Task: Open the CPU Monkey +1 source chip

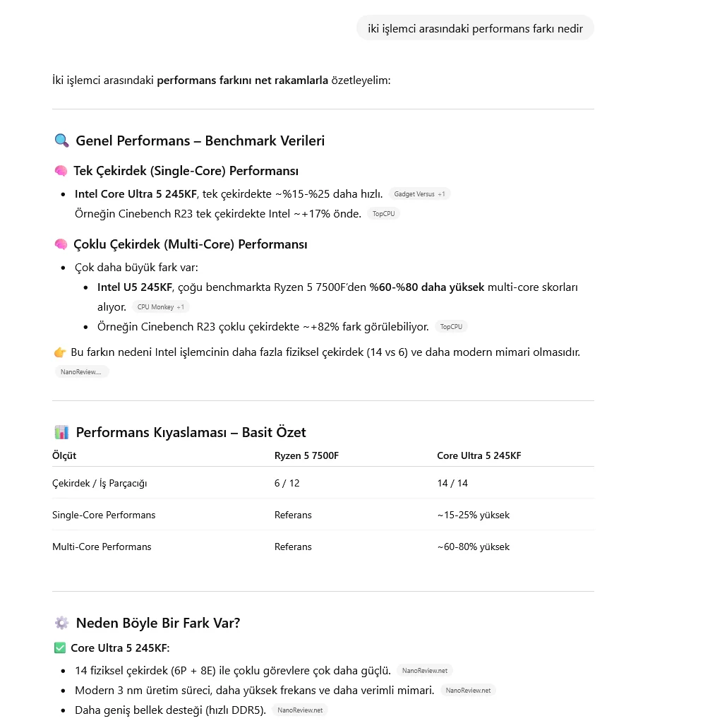Action: pos(160,307)
